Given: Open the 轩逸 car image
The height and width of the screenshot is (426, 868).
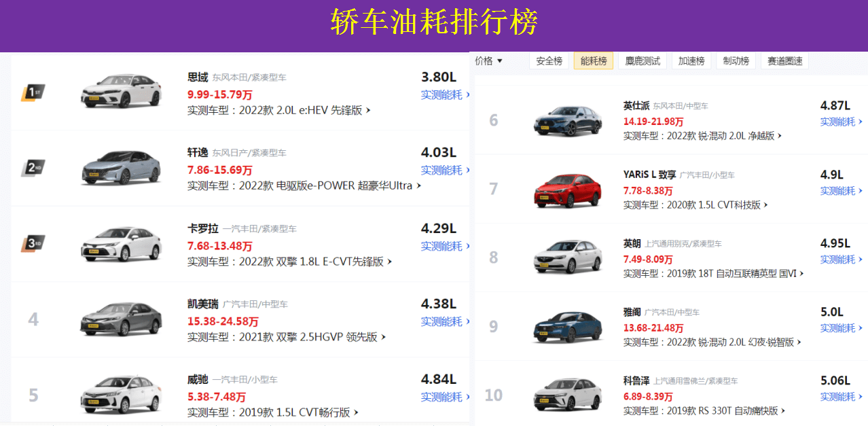Looking at the screenshot, I should tap(122, 167).
